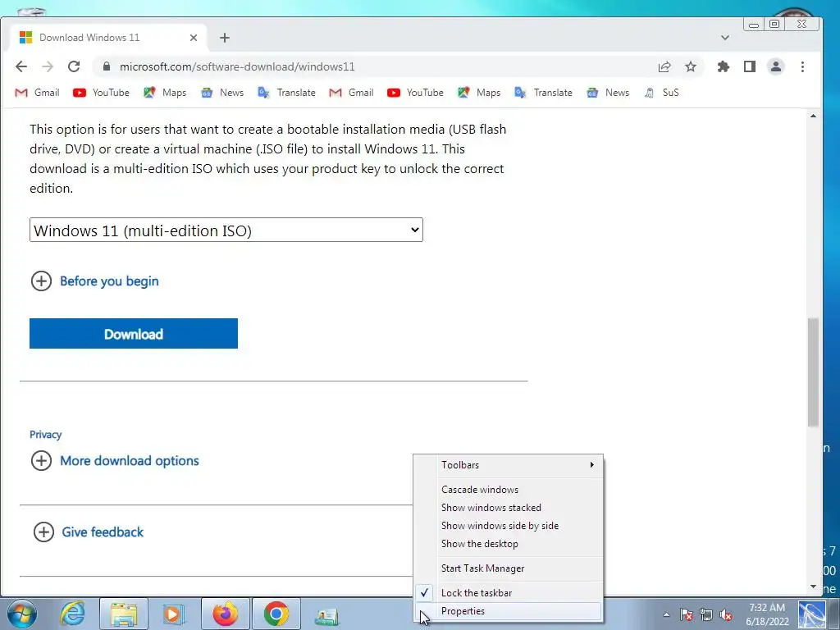Click the muted volume tray icon
The height and width of the screenshot is (630, 840).
tap(727, 614)
